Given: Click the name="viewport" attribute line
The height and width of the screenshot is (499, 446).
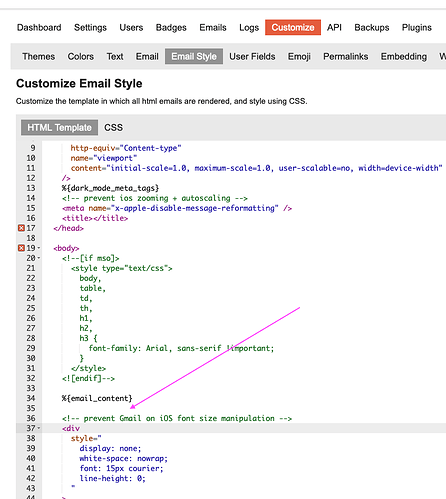Looking at the screenshot, I should coord(104,158).
